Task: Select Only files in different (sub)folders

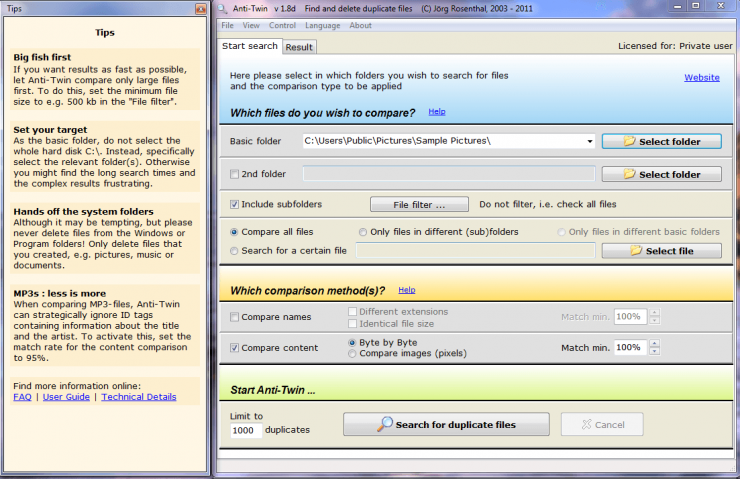Action: [362, 232]
